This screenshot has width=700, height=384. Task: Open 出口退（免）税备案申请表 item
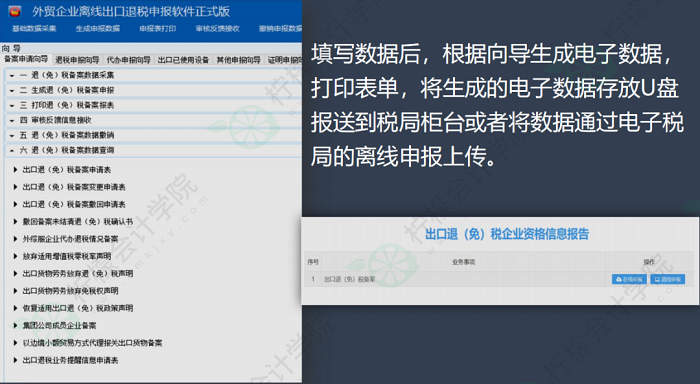[67, 170]
